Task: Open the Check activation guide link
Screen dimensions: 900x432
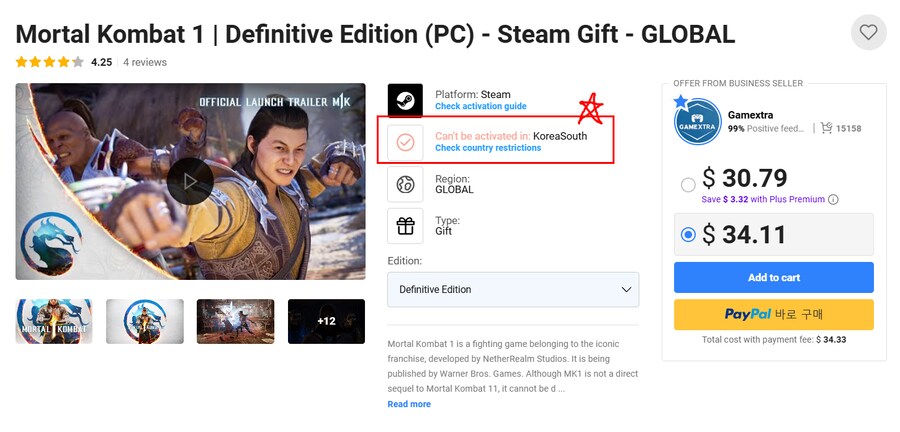Action: click(x=480, y=106)
